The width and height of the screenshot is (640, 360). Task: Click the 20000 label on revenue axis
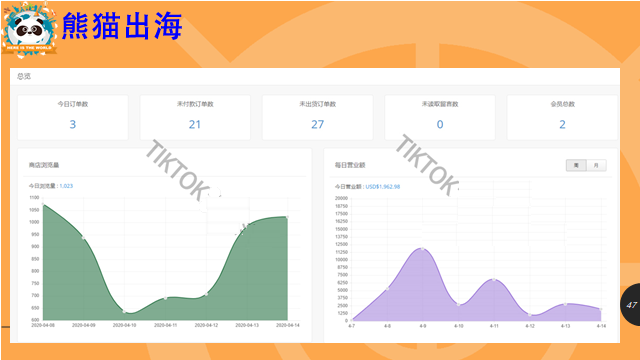[x=341, y=198]
